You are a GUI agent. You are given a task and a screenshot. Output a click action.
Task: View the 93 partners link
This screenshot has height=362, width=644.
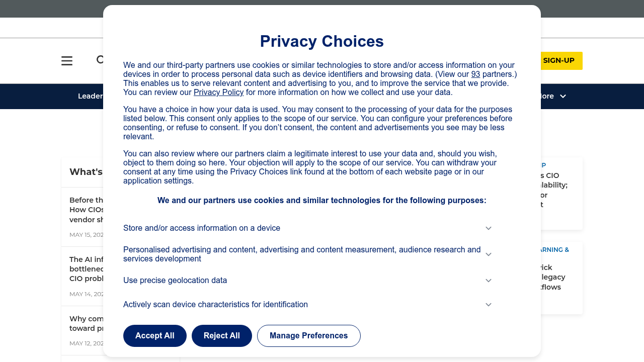pos(475,74)
